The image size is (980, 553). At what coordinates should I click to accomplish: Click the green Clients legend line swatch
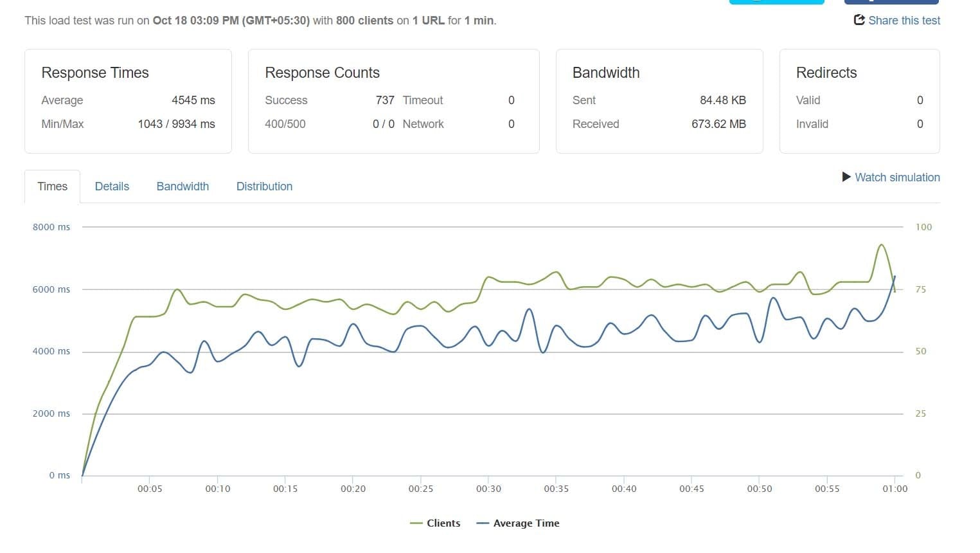point(416,523)
